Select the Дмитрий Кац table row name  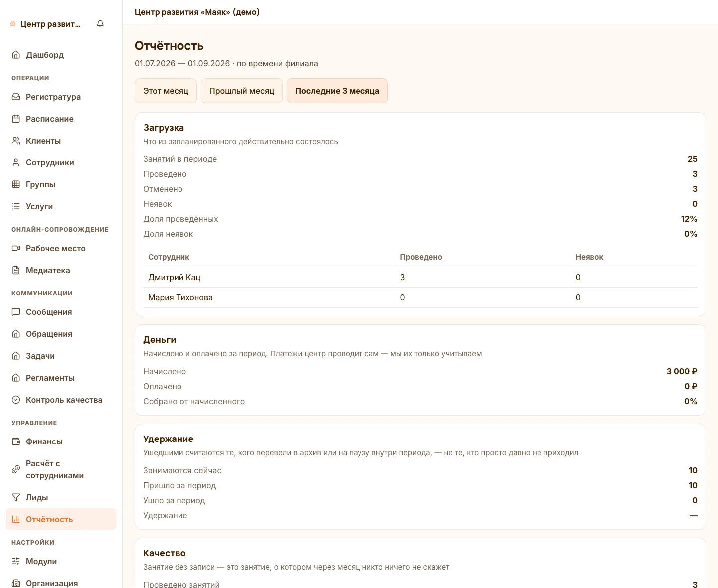174,277
